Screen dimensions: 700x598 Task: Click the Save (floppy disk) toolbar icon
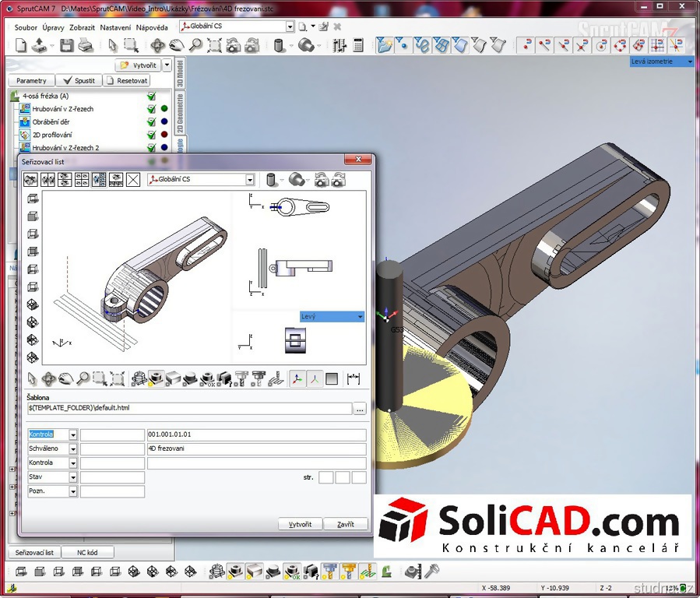(66, 46)
